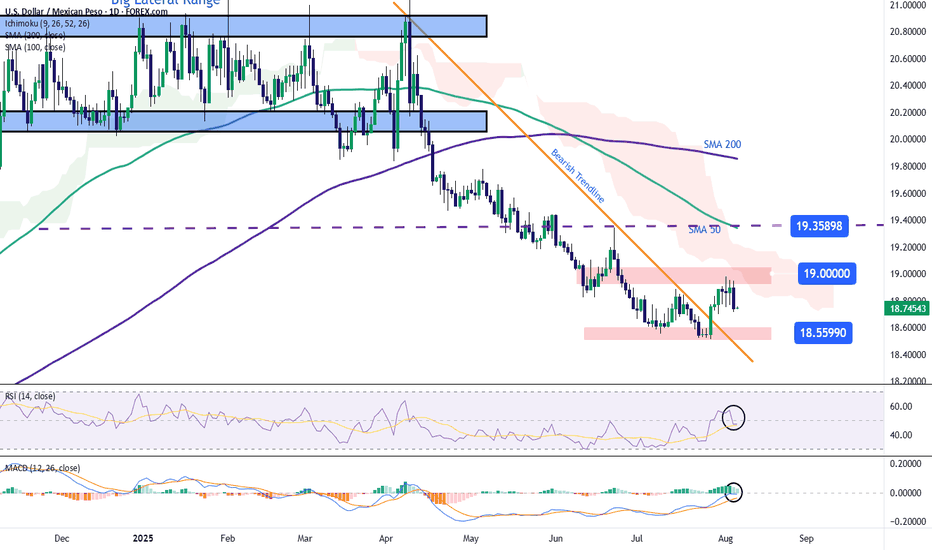
Task: Click the 19.80000 price axis tick
Action: tap(908, 166)
